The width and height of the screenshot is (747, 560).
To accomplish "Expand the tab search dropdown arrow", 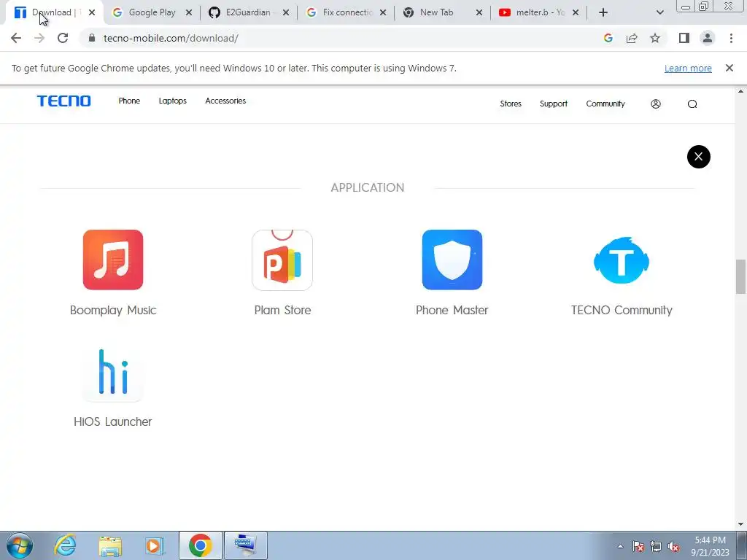I will pos(659,12).
